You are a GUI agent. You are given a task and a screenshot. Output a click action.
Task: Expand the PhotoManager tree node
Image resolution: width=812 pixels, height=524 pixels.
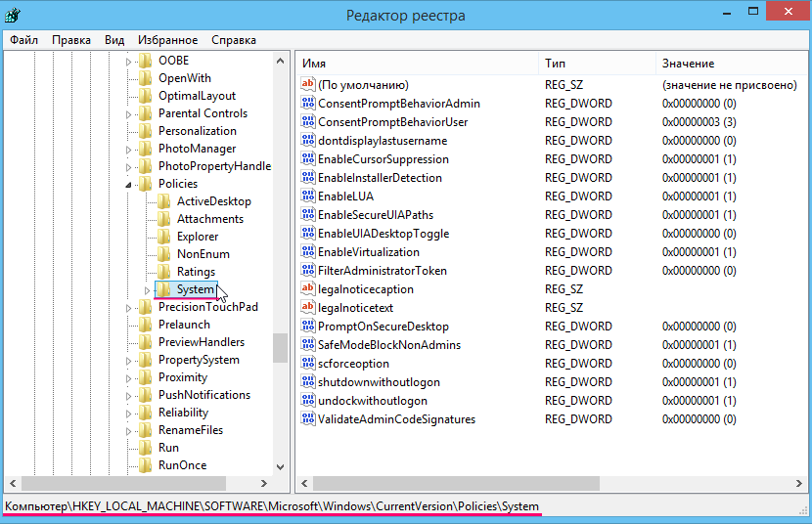coord(128,150)
